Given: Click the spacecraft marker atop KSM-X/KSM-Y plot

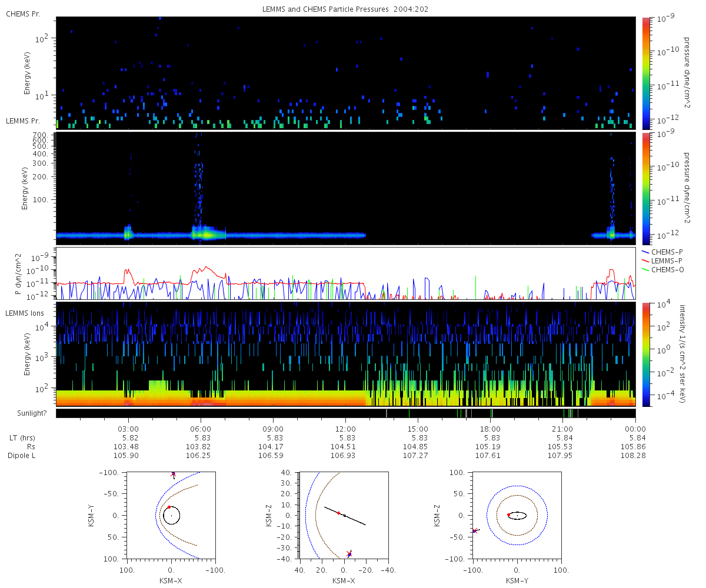Looking at the screenshot, I should pyautogui.click(x=173, y=473).
